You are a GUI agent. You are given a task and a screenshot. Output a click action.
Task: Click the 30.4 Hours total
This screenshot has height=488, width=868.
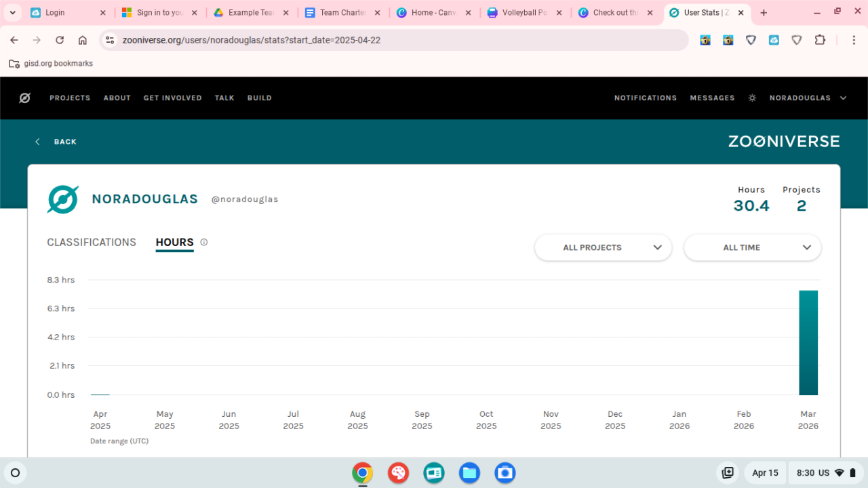tap(751, 205)
